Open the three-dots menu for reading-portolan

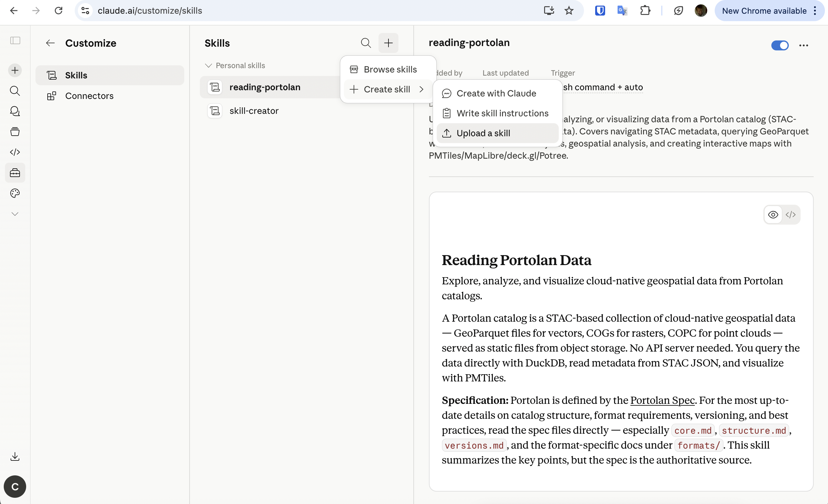point(803,45)
